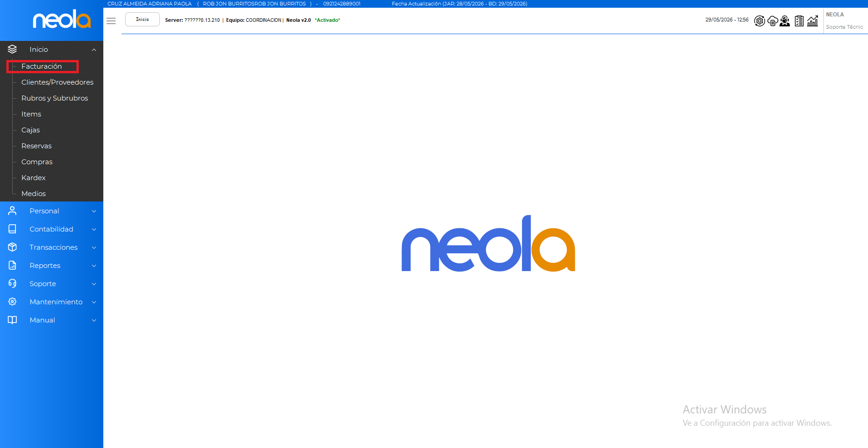Select the Contabilidad menu label

[x=51, y=229]
